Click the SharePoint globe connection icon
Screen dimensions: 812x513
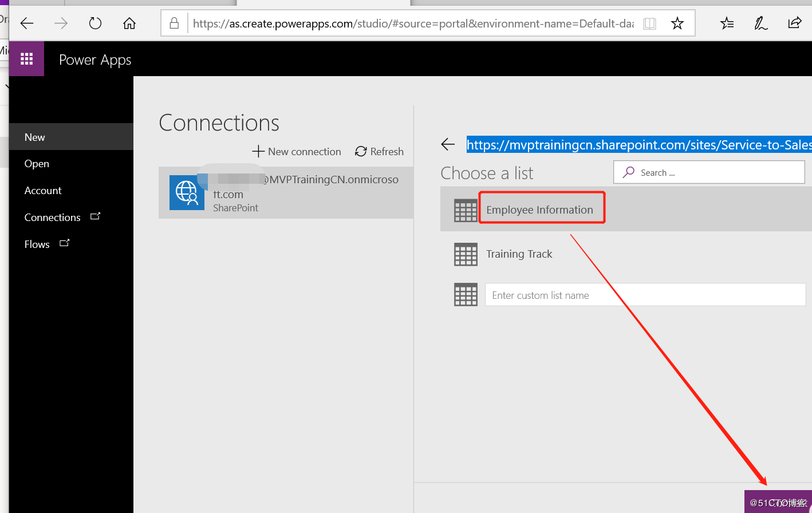(x=187, y=193)
